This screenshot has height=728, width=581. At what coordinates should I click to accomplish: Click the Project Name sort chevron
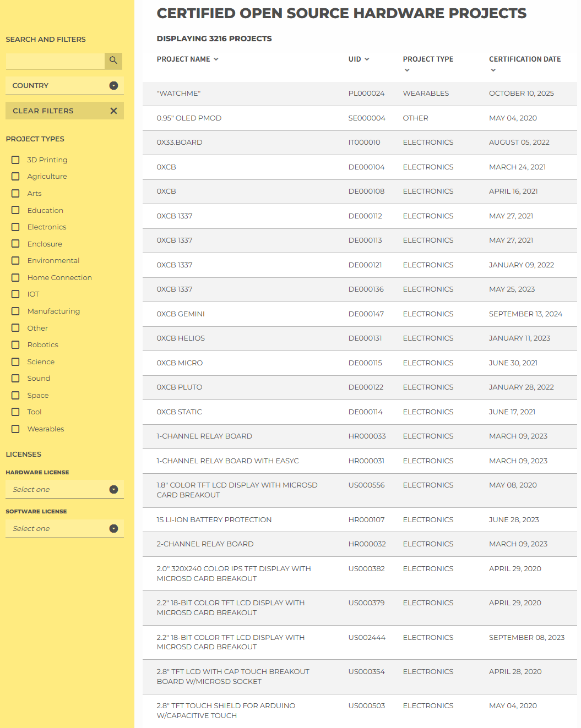[216, 59]
